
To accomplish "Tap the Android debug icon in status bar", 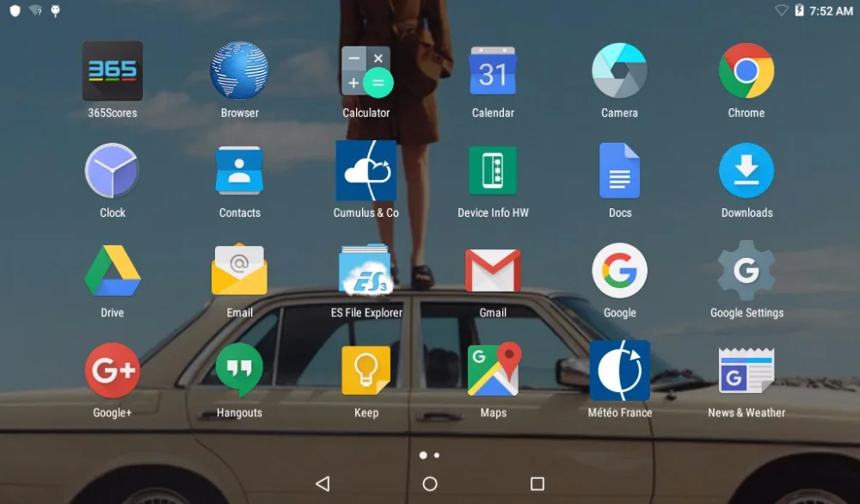I will (55, 11).
